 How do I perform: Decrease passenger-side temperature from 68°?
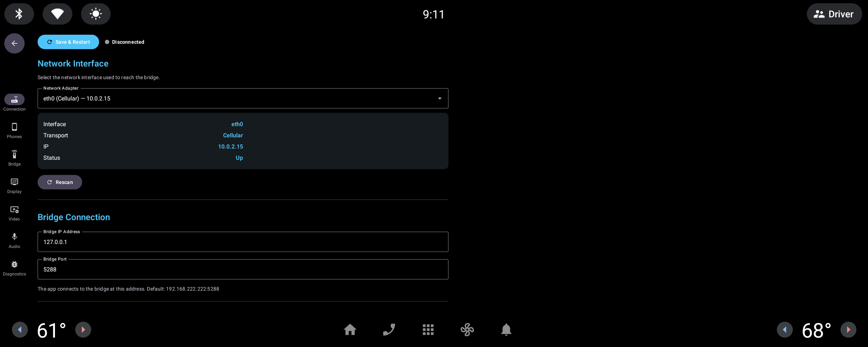click(785, 330)
